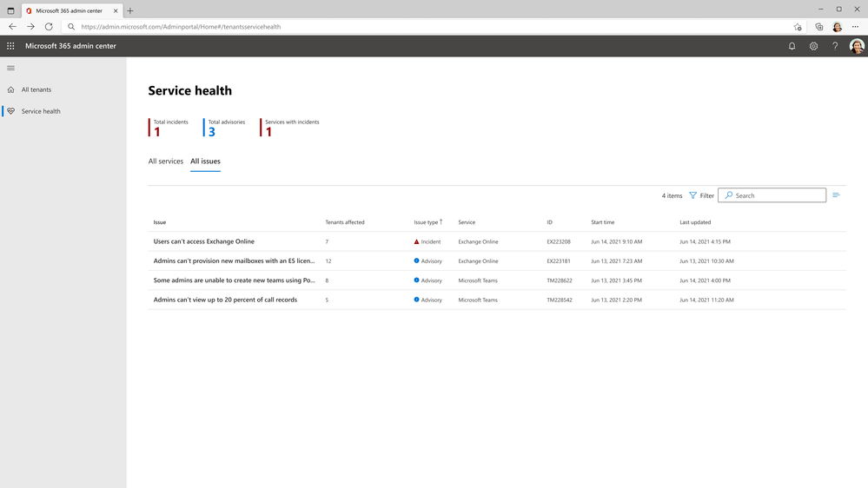Add this page to favorites

coord(797,27)
